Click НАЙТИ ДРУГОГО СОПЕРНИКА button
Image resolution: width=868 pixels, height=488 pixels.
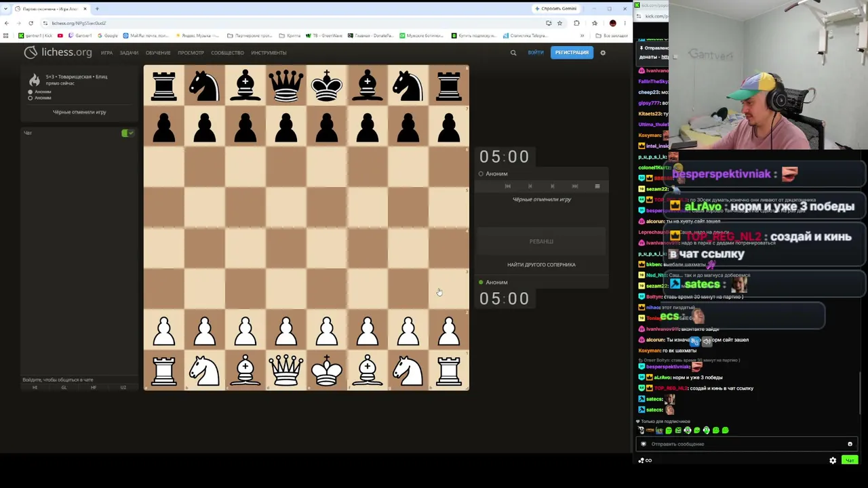click(x=541, y=264)
